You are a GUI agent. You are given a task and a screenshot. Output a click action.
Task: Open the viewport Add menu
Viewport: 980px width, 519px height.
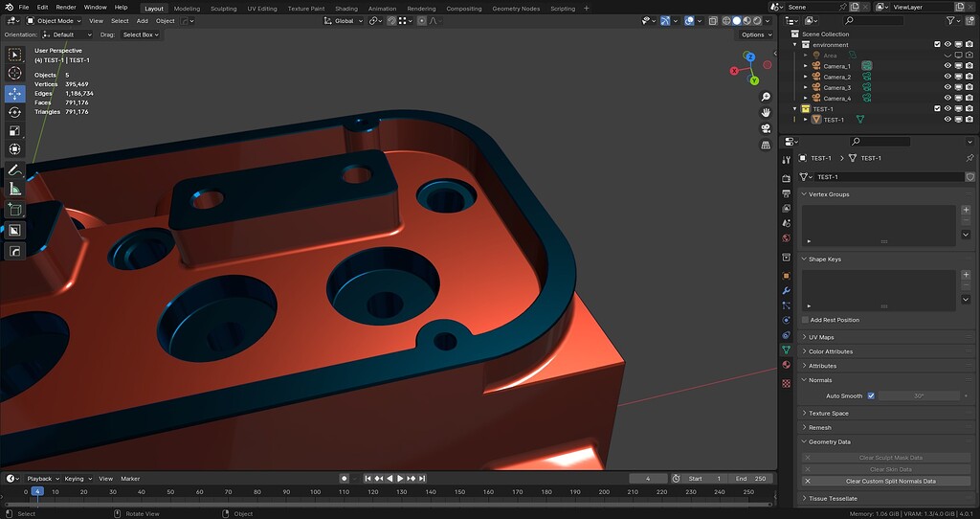[x=143, y=21]
